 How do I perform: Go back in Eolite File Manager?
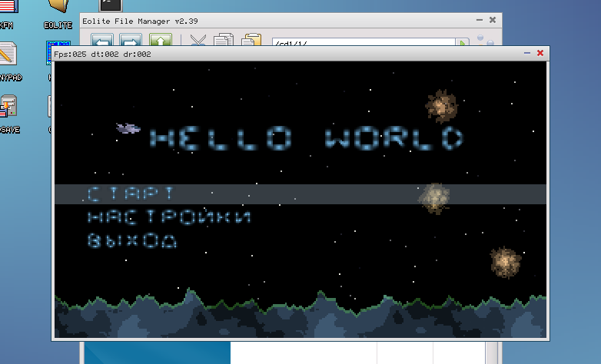tap(102, 40)
